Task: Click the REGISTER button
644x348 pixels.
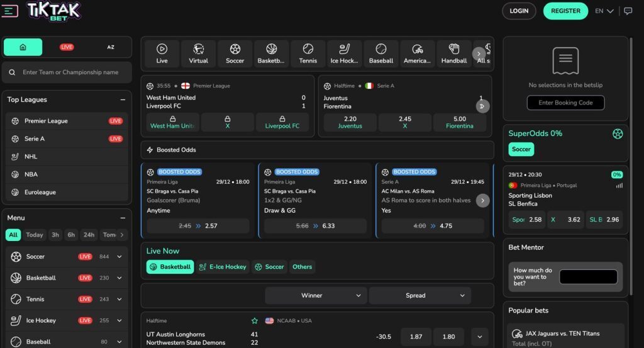Action: click(565, 11)
